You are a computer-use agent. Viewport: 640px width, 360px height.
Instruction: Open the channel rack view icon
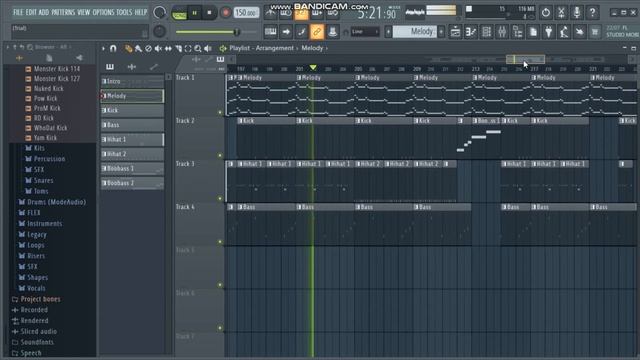point(486,31)
